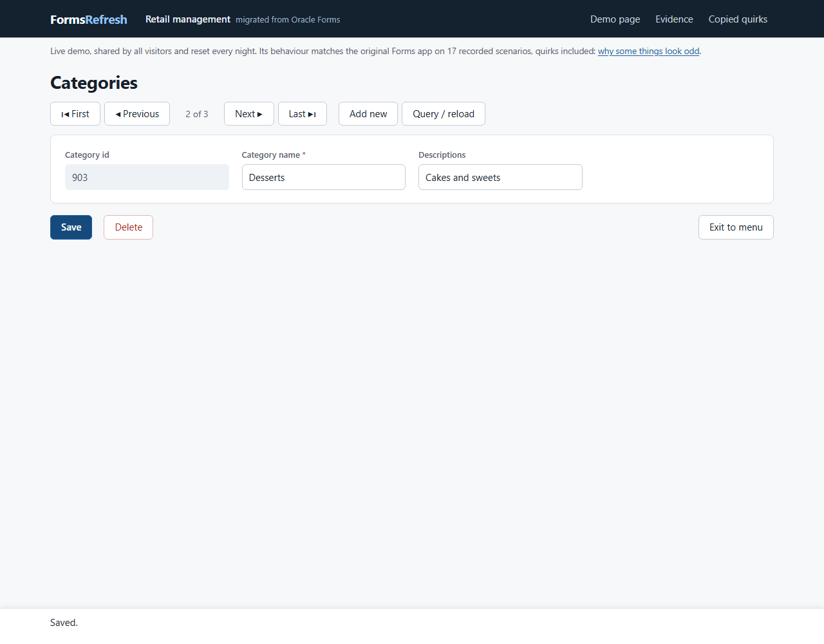Screen dimensions: 824x644
Task: Go to the Previous record
Action: (x=137, y=114)
